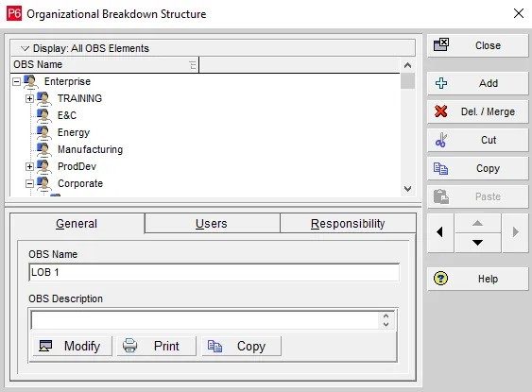
Task: Click the OBS Name column header
Action: click(105, 64)
